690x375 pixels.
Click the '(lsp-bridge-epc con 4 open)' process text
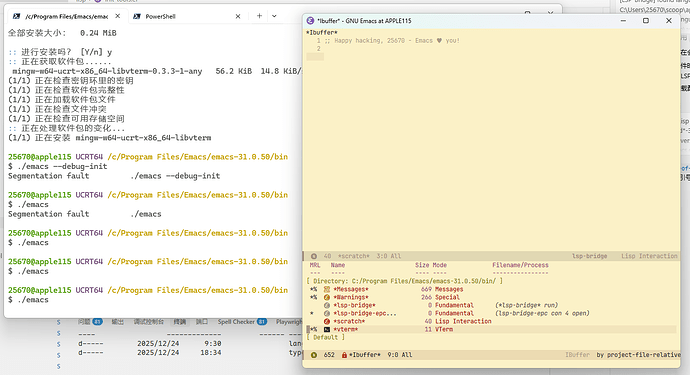[542, 313]
